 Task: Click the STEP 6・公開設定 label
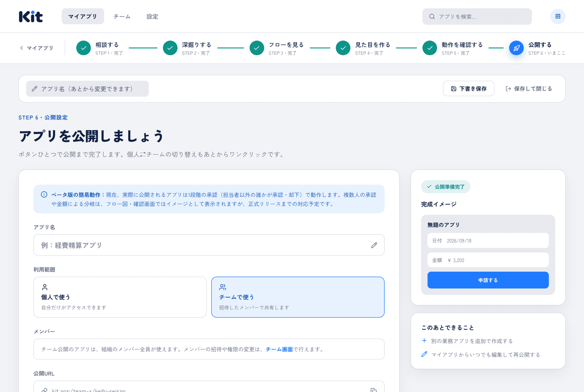click(x=43, y=117)
